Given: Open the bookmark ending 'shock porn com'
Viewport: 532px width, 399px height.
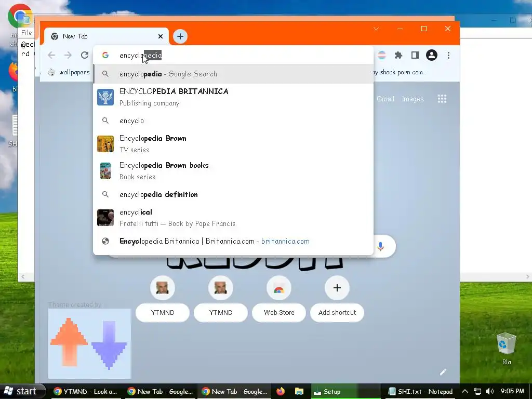Looking at the screenshot, I should (x=399, y=72).
